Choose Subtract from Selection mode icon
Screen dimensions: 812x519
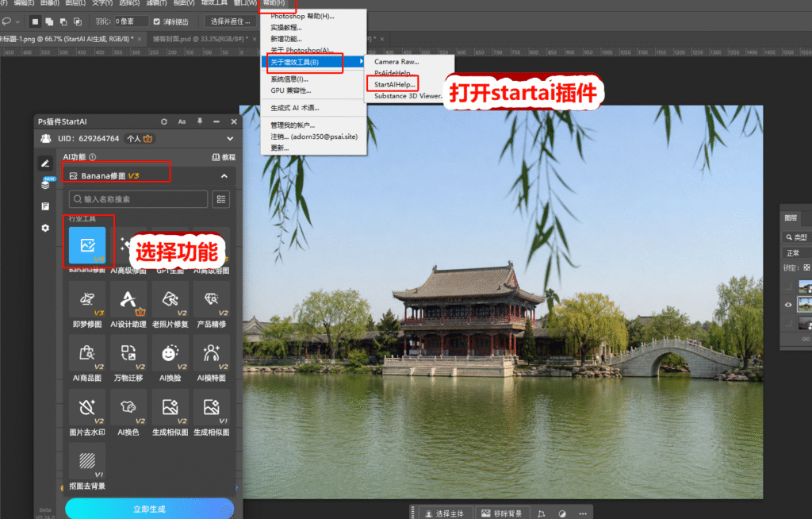(x=63, y=21)
